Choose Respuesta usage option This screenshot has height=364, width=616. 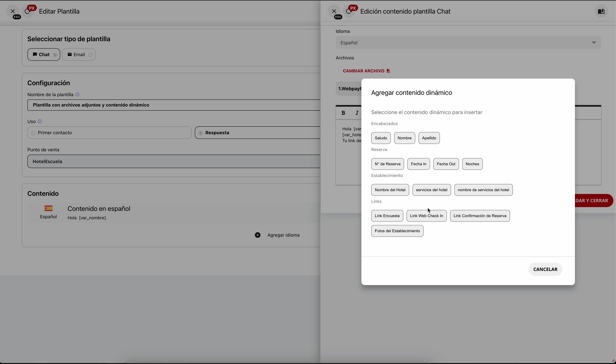pos(201,133)
